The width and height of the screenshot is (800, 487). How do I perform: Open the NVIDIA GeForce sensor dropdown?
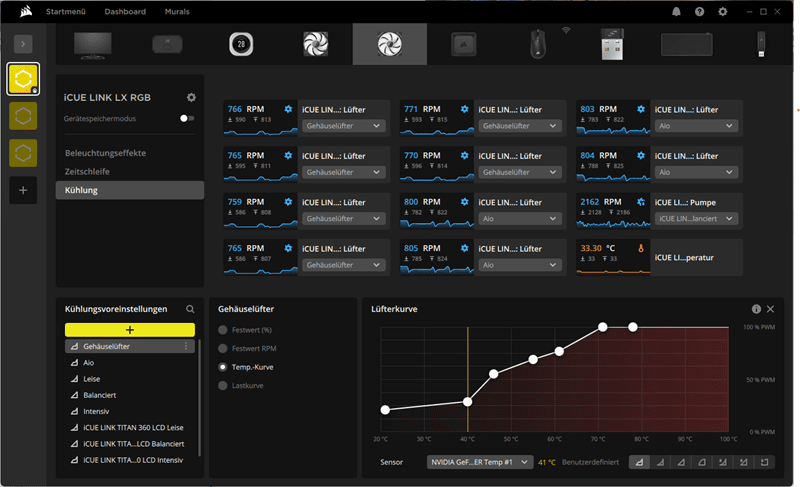click(480, 462)
